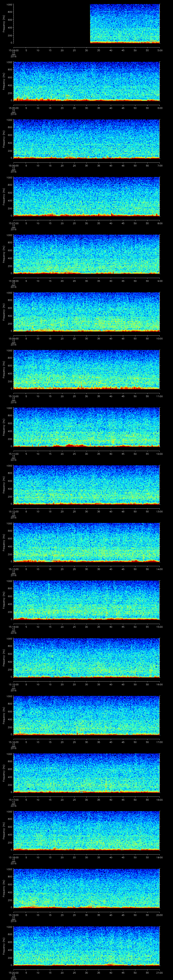Screen dimensions: 173x980
Task: Click the "12:00" end time label
Action: (159, 454)
